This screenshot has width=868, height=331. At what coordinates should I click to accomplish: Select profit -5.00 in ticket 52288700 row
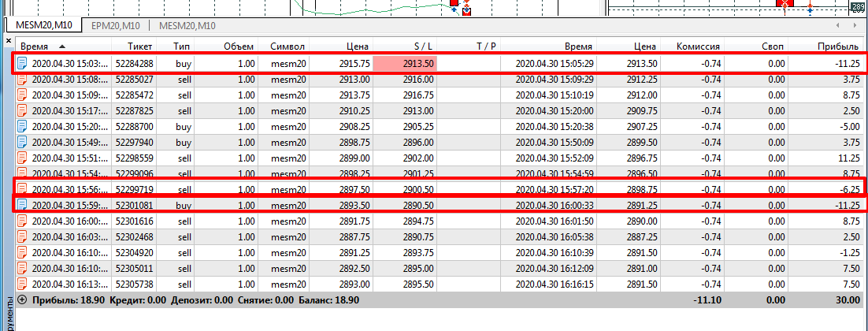click(x=849, y=127)
